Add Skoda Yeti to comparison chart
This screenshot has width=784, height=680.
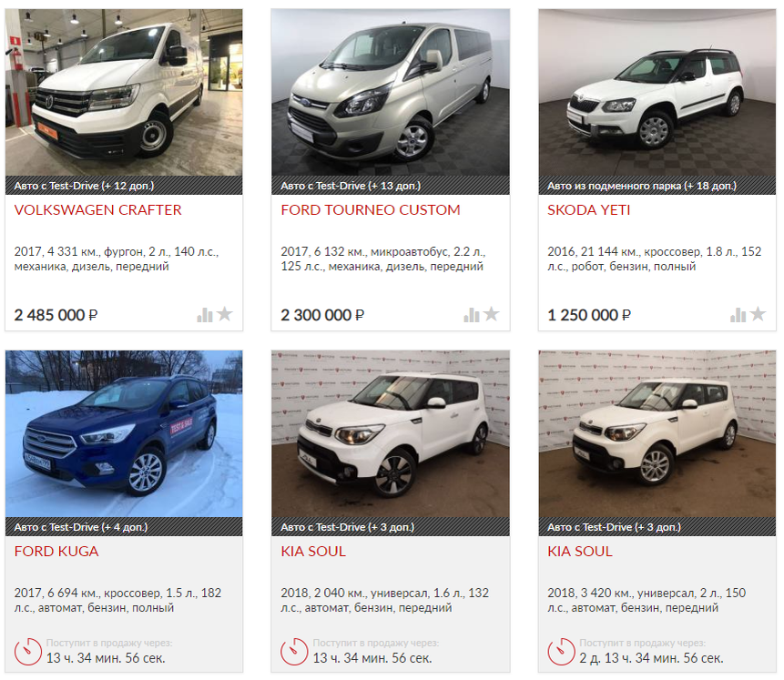click(x=738, y=315)
